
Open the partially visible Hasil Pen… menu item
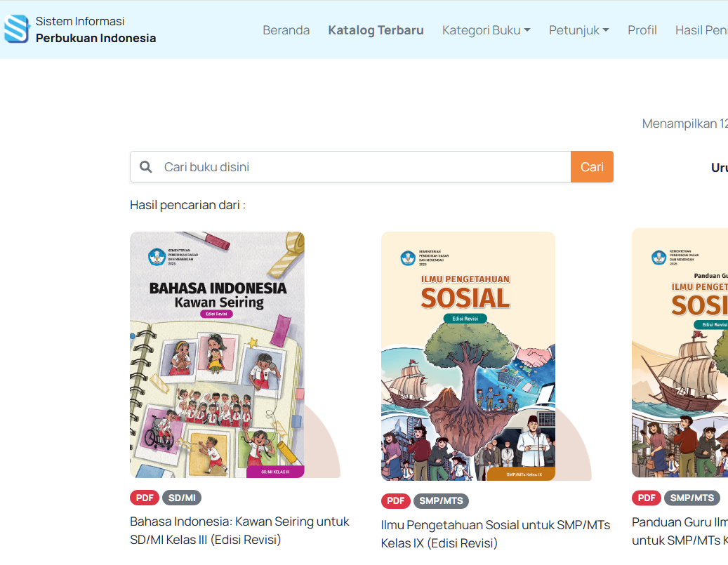coord(701,30)
